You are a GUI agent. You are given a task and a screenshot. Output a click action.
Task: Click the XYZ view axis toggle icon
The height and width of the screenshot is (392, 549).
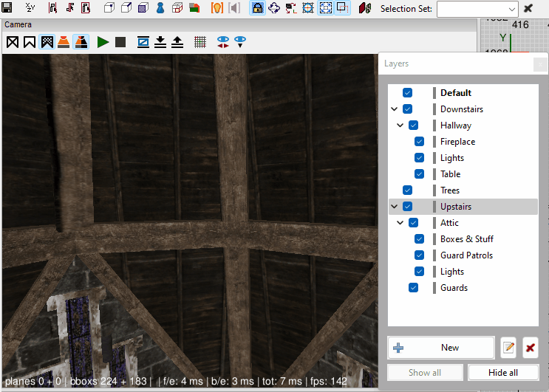point(30,7)
